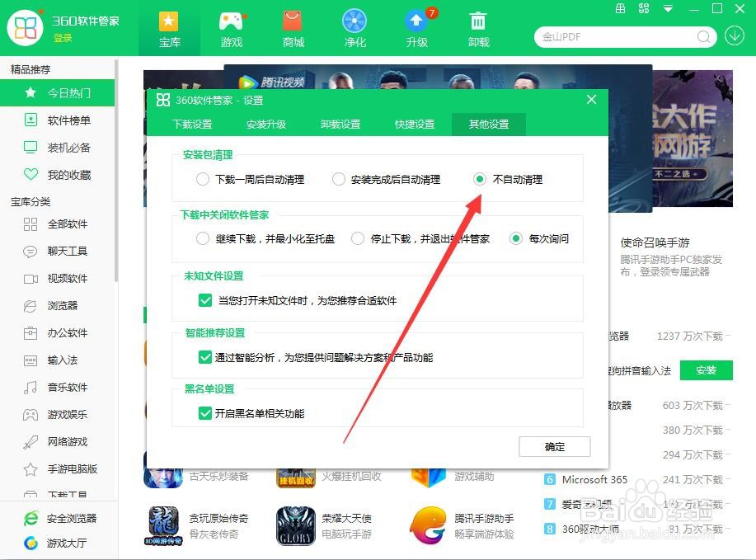Uncheck 开启黑名单相关功能

[205, 414]
